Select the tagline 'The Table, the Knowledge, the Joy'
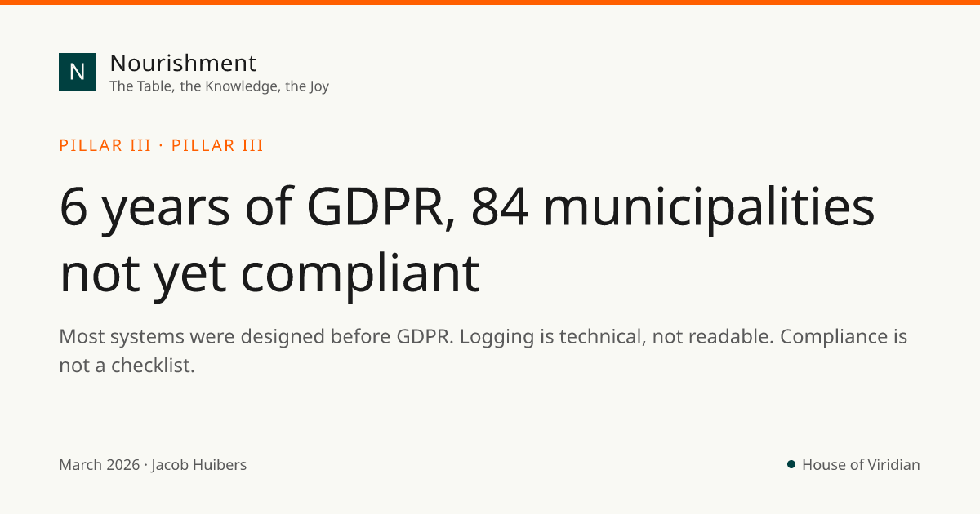Image resolution: width=980 pixels, height=514 pixels. pyautogui.click(x=219, y=86)
